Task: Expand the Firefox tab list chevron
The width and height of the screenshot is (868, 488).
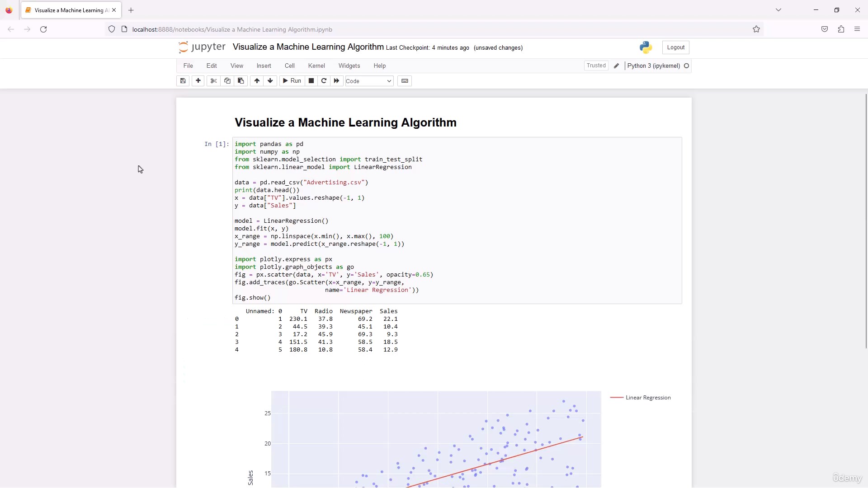Action: 778,10
